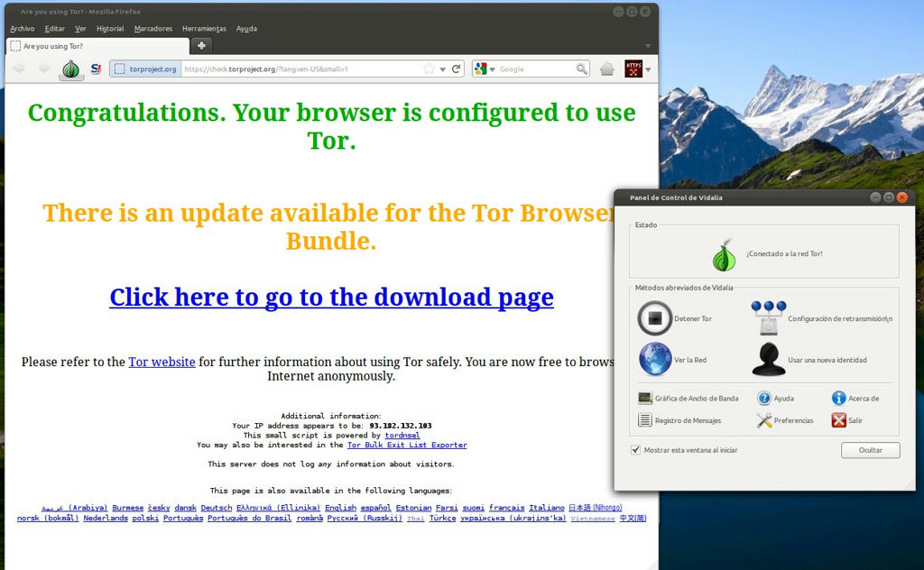Click the Detener Tor stop icon

(x=655, y=318)
